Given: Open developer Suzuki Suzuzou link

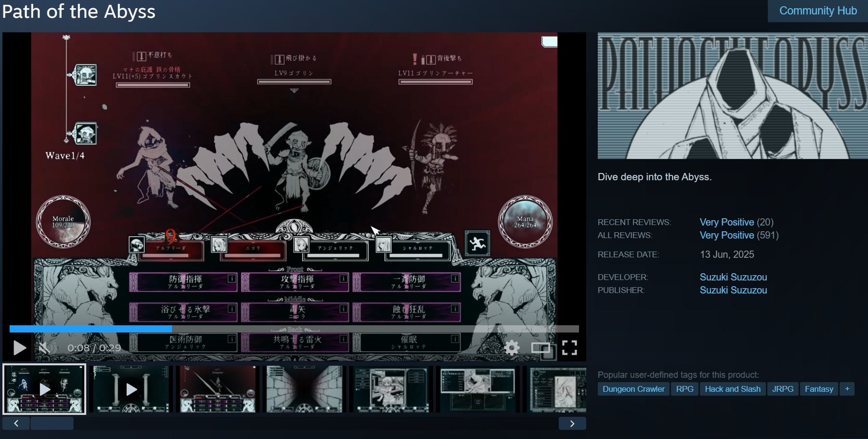Looking at the screenshot, I should (x=733, y=277).
